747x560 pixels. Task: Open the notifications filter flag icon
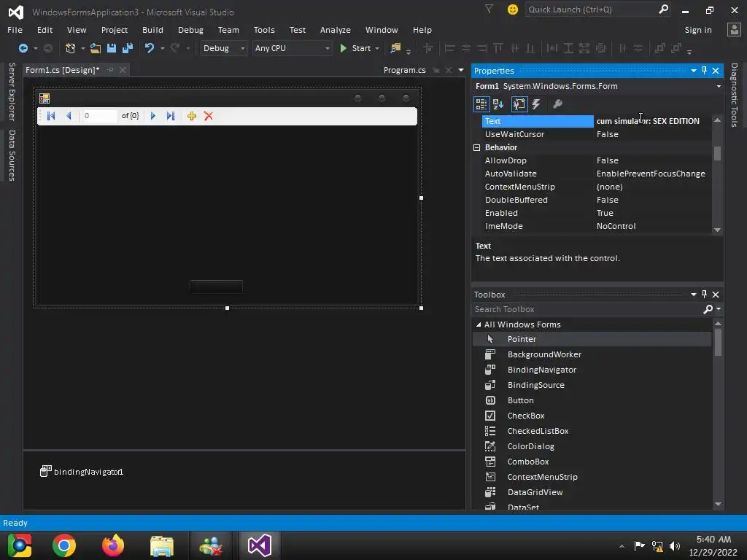[x=489, y=9]
